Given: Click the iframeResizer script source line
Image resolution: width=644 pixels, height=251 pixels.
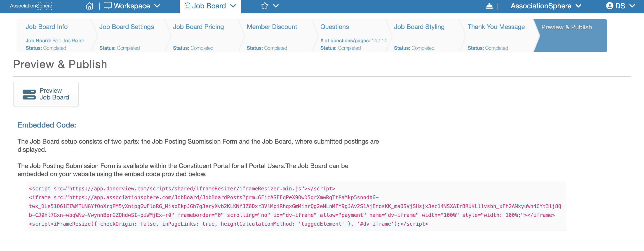Looking at the screenshot, I should pyautogui.click(x=182, y=189).
